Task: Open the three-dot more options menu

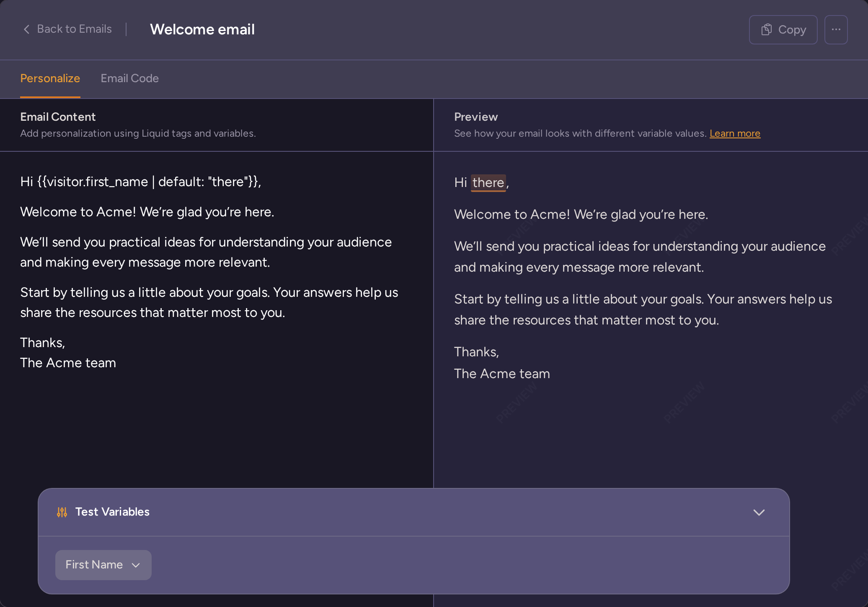Action: (836, 30)
